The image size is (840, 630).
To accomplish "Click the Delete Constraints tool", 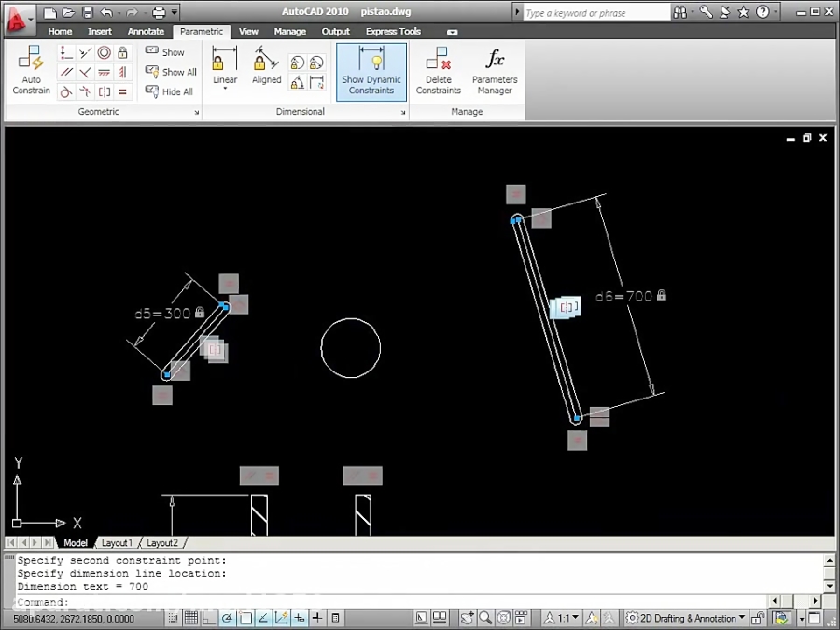I will pos(438,72).
